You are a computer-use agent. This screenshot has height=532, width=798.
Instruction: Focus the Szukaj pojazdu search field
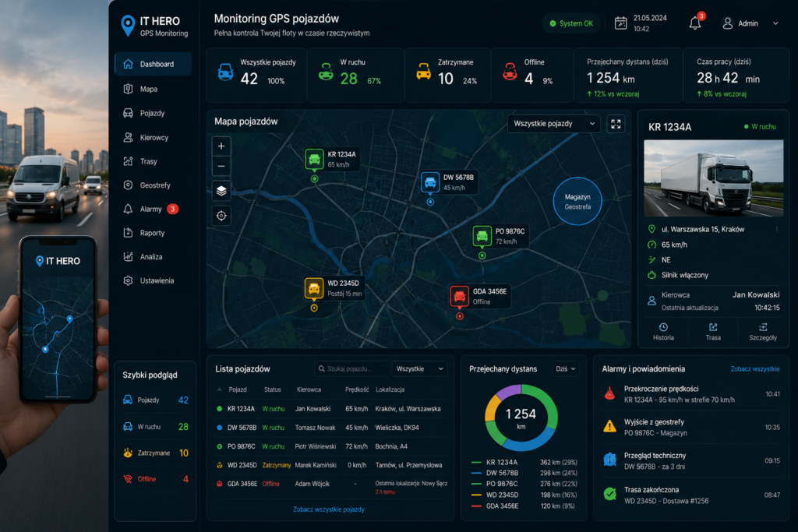tap(353, 368)
